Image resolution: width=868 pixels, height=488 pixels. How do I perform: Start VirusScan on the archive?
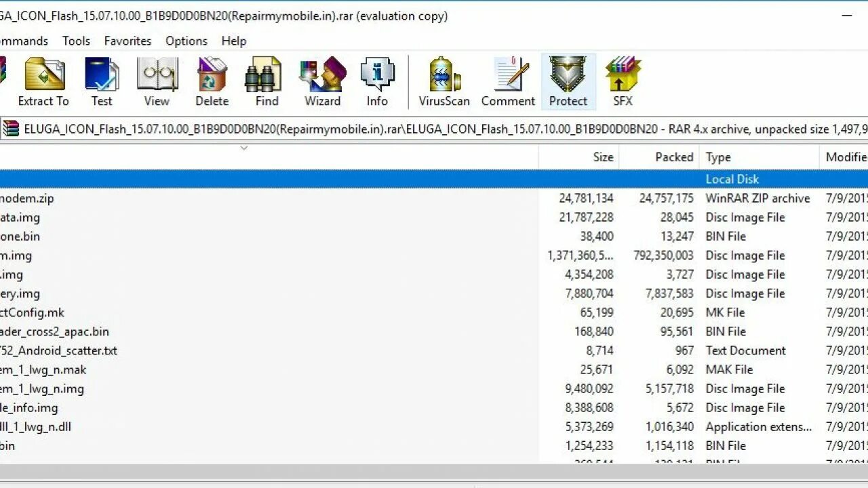click(x=444, y=82)
